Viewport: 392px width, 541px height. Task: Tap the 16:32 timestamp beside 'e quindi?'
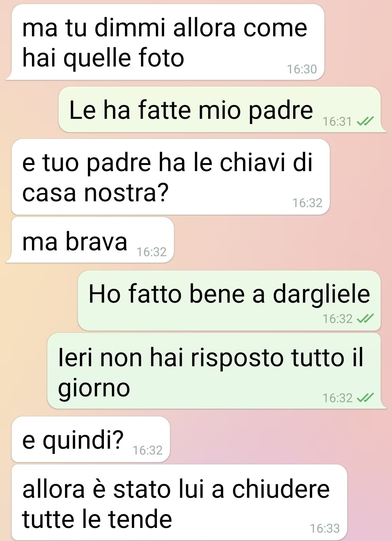pyautogui.click(x=147, y=451)
